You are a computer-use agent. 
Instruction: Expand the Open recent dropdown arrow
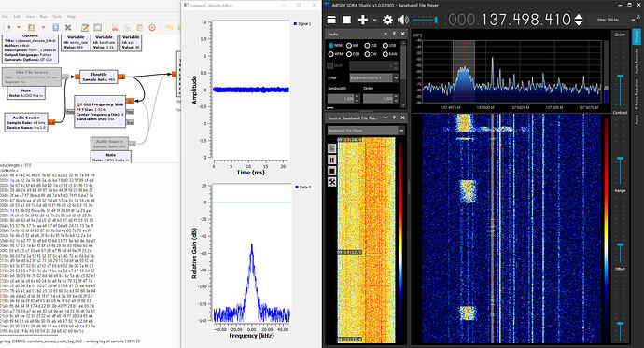coord(42,27)
